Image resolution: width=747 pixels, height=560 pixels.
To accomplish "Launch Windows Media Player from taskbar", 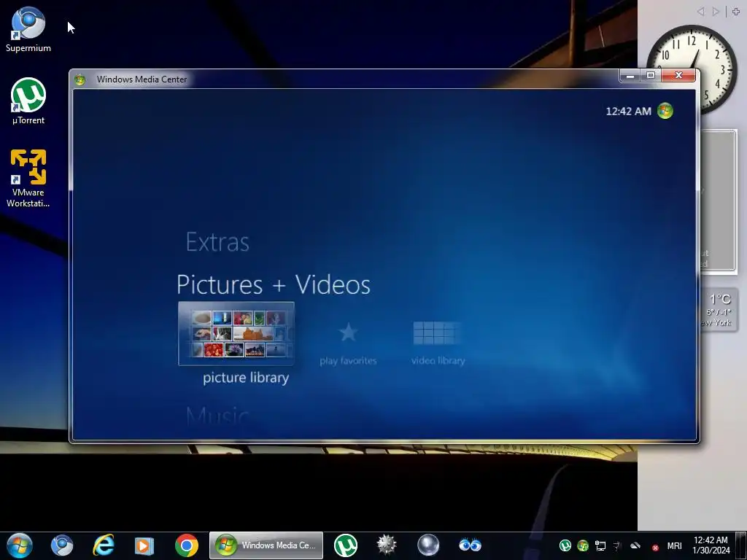I will 144,545.
